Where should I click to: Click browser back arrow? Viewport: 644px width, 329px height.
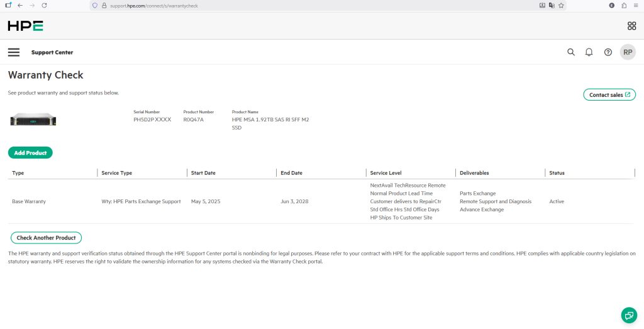tap(20, 5)
